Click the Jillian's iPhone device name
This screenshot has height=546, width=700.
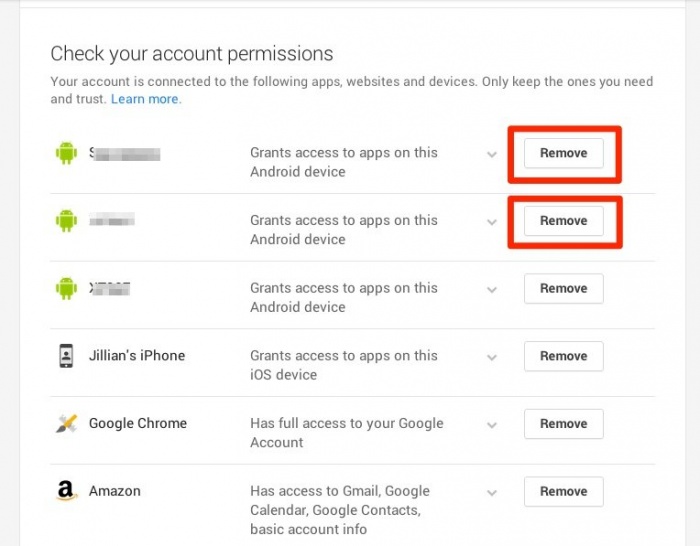(137, 355)
